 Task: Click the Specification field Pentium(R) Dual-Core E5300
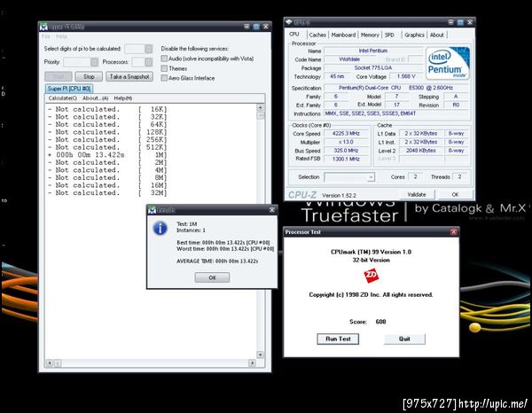[396, 88]
